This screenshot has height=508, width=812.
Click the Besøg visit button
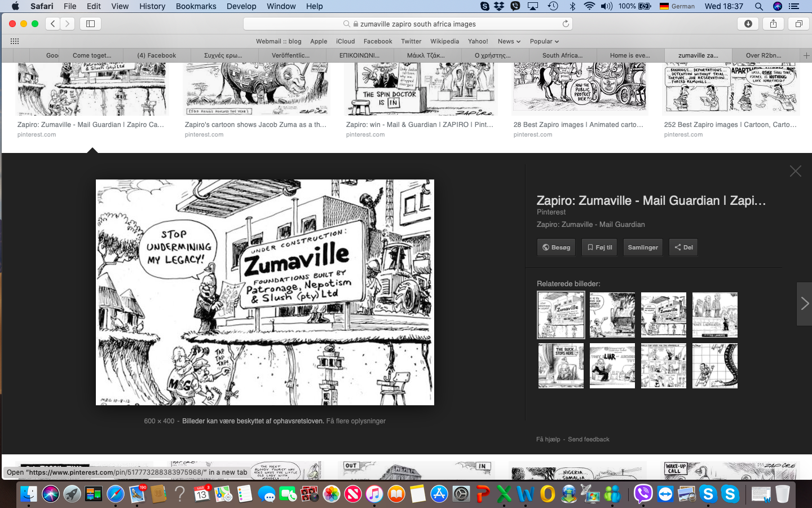(556, 247)
